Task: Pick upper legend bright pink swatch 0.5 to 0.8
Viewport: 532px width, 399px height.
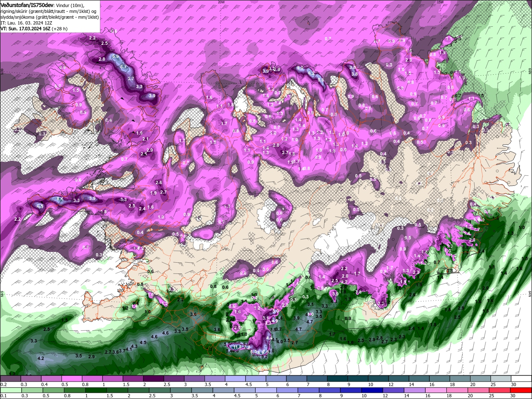Action: (72, 378)
